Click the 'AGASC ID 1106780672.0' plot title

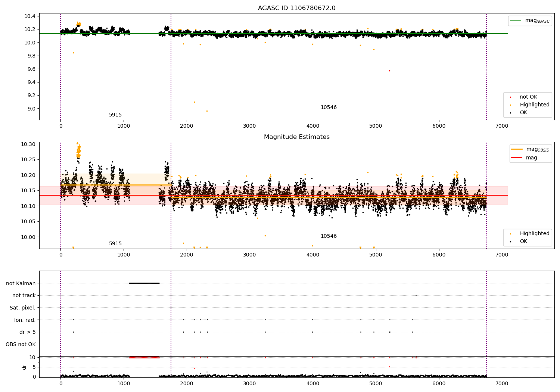(x=296, y=8)
